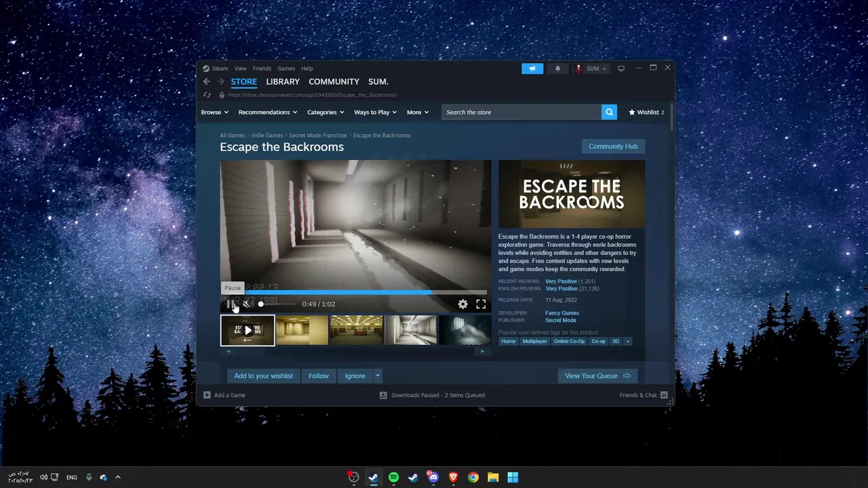The image size is (868, 488).
Task: Go to the COMMUNITY tab
Action: (x=334, y=81)
